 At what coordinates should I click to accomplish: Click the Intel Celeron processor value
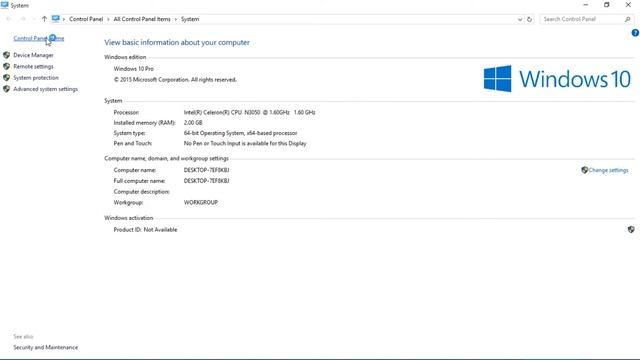(x=249, y=112)
